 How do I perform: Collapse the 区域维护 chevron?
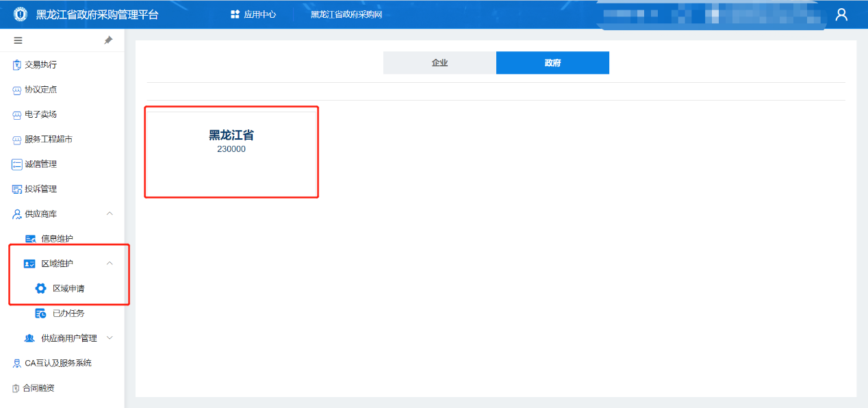pyautogui.click(x=110, y=264)
